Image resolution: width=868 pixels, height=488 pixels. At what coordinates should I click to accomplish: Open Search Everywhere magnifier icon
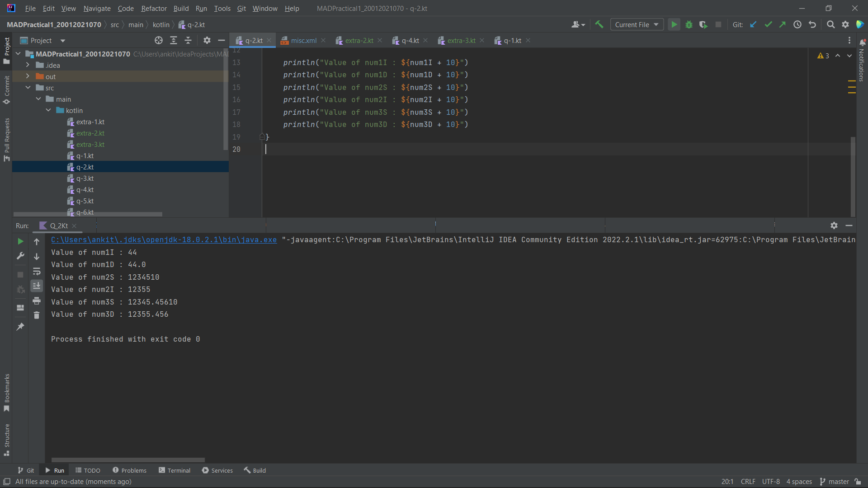coord(830,25)
